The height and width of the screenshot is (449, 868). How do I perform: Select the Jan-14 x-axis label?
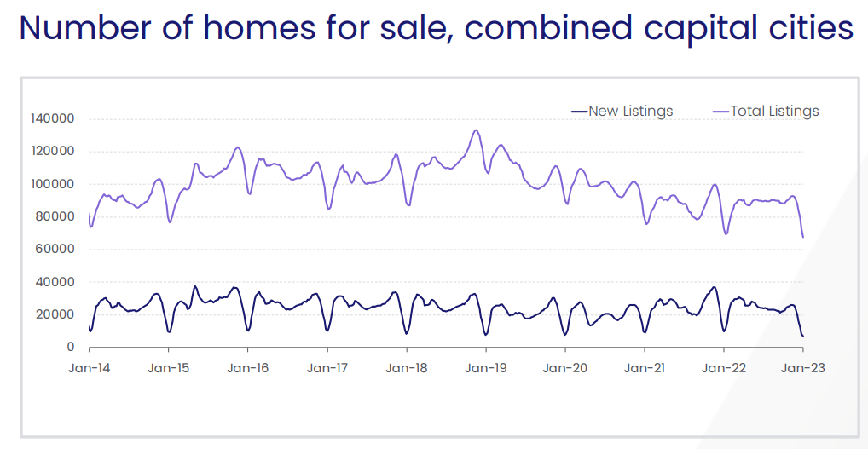point(89,368)
